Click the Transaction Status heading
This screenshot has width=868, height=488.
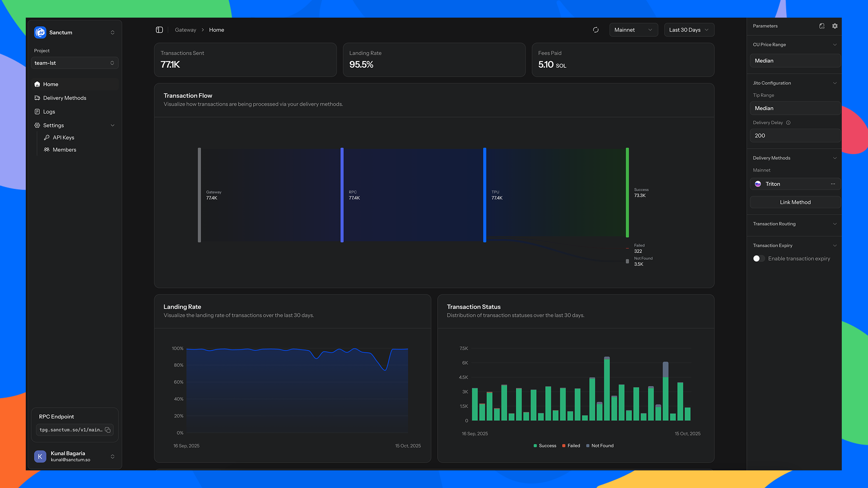(474, 307)
